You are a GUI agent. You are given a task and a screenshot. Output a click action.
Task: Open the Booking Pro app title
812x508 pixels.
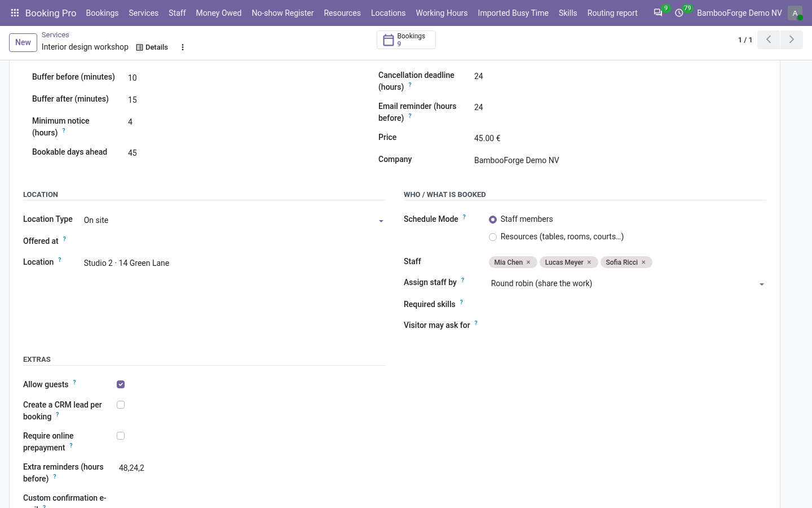(51, 13)
